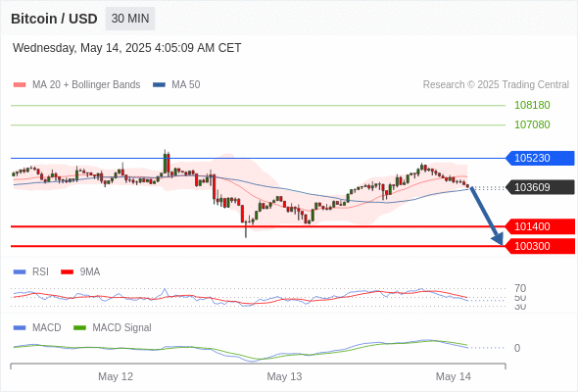Click the Bitcoin / USD title
Viewport: 578px width, 392px height.
point(54,19)
